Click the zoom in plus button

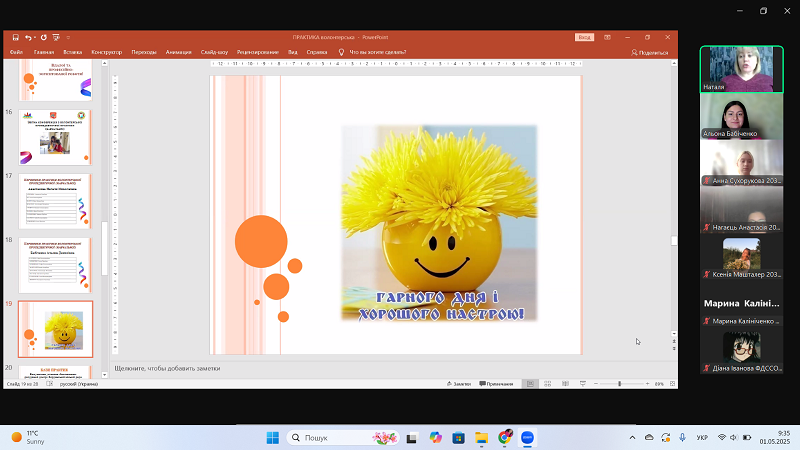(647, 384)
